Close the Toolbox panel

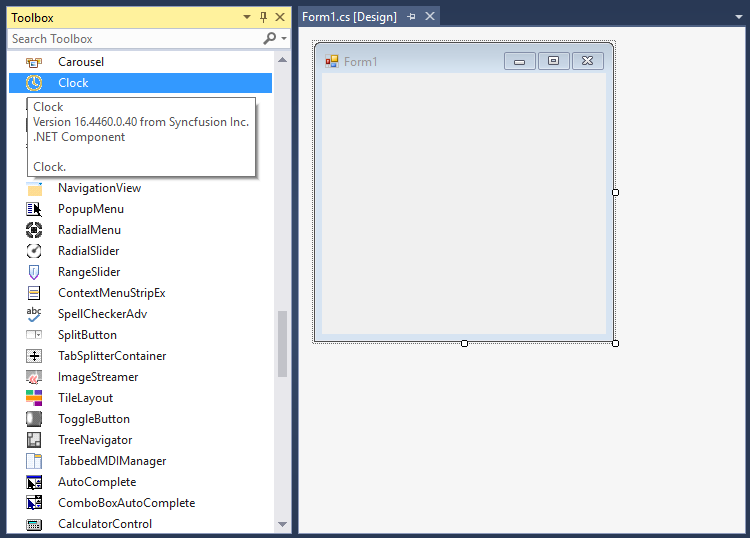coord(280,17)
